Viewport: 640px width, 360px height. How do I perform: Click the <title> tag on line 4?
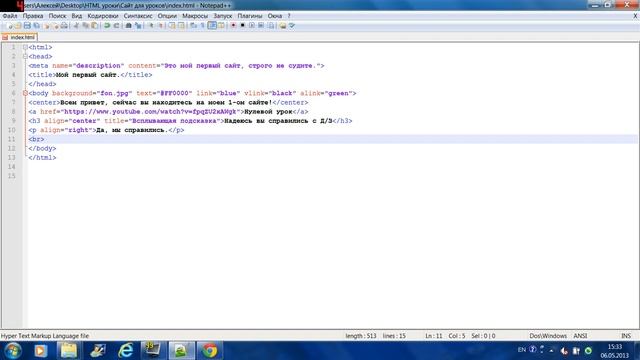click(x=42, y=75)
